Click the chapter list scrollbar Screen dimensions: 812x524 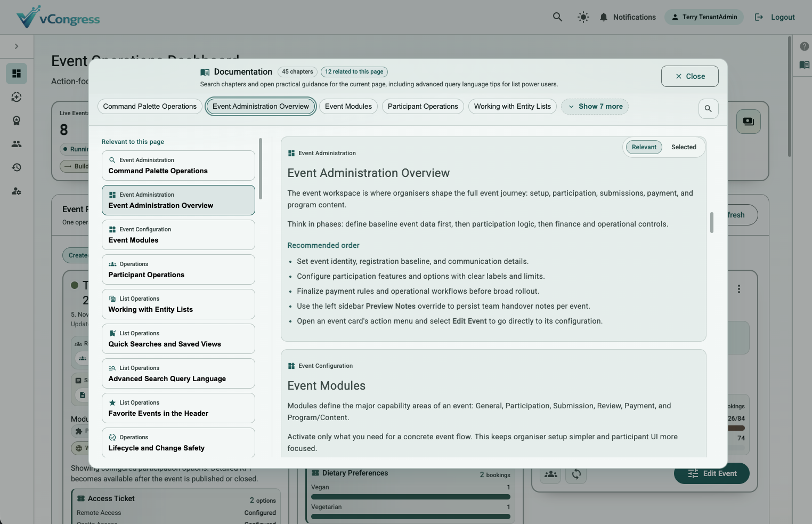pos(261,168)
